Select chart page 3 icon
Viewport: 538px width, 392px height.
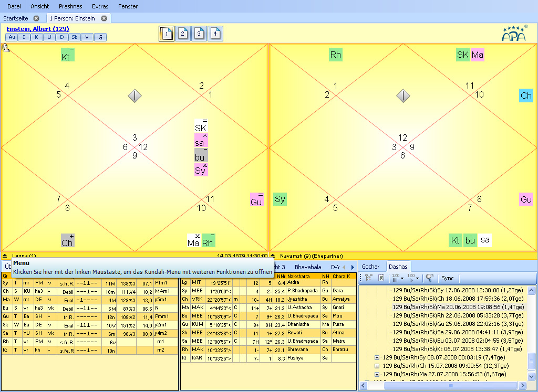(x=199, y=33)
